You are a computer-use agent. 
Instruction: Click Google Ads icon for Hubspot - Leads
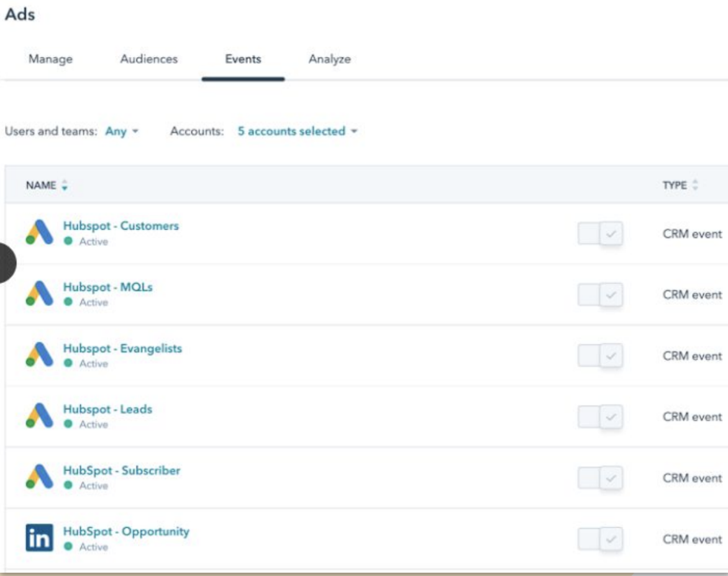tap(40, 415)
